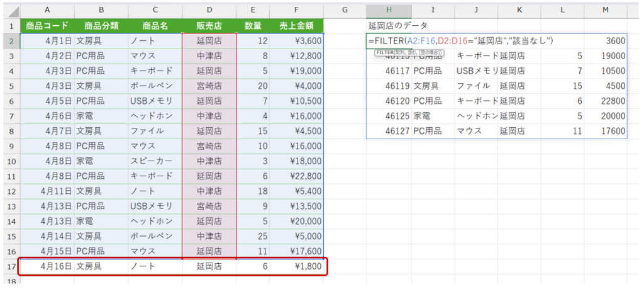Select row 1 header number
644x289 pixels.
coord(11,26)
